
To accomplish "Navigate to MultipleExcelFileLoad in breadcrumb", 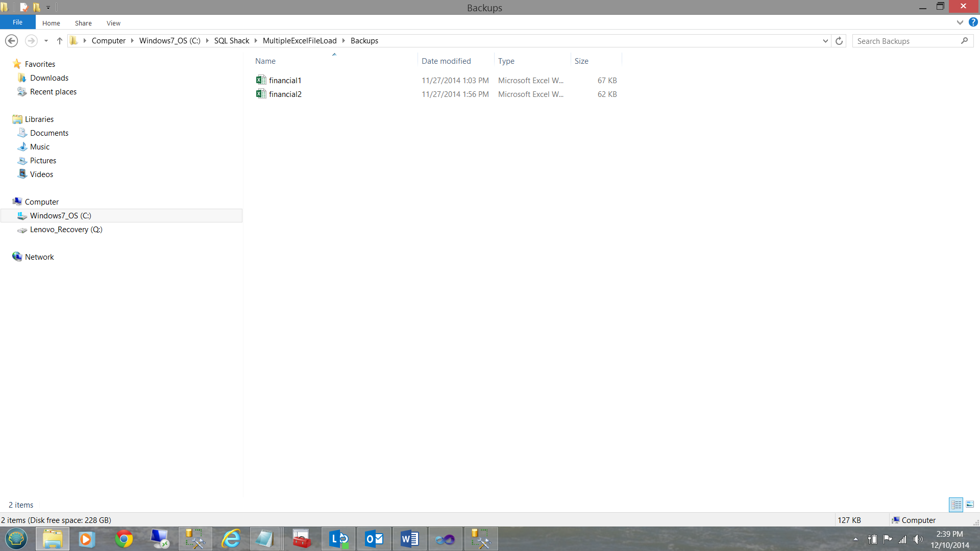I will pyautogui.click(x=300, y=41).
